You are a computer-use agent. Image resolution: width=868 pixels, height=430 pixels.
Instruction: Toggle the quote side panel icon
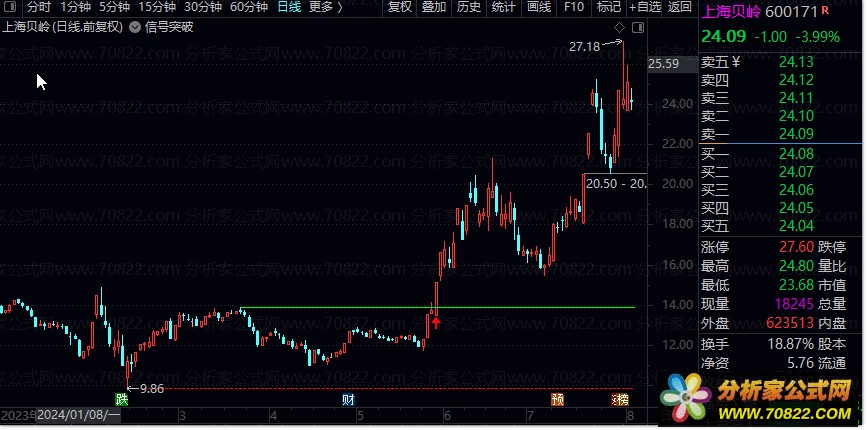pyautogui.click(x=638, y=27)
